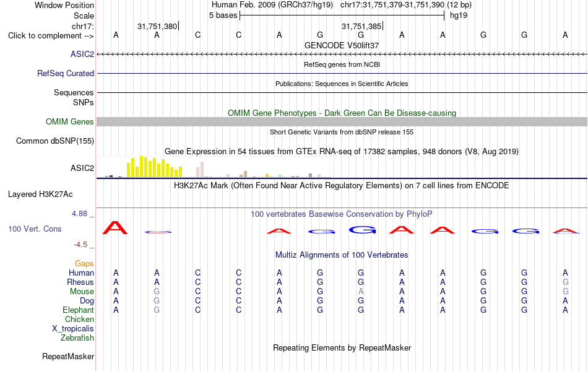Click 'RefSeq genes from NCBI' title
The image size is (588, 371).
click(x=342, y=64)
